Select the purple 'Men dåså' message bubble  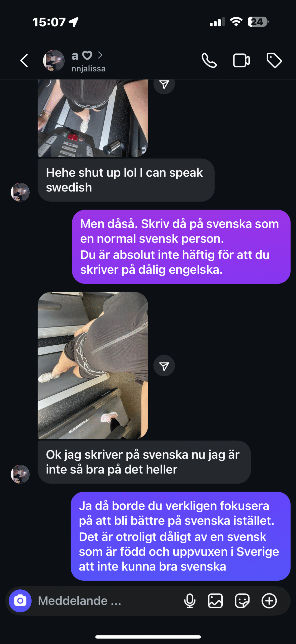[181, 247]
